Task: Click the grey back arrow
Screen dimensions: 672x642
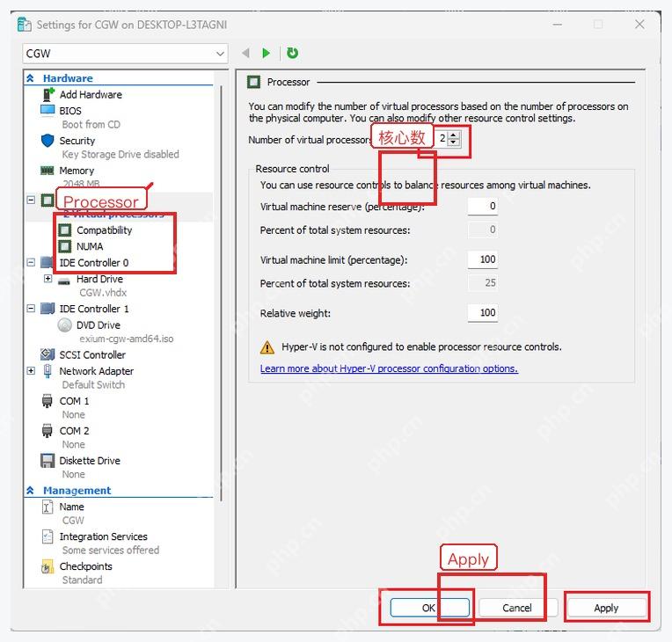Action: tap(246, 53)
